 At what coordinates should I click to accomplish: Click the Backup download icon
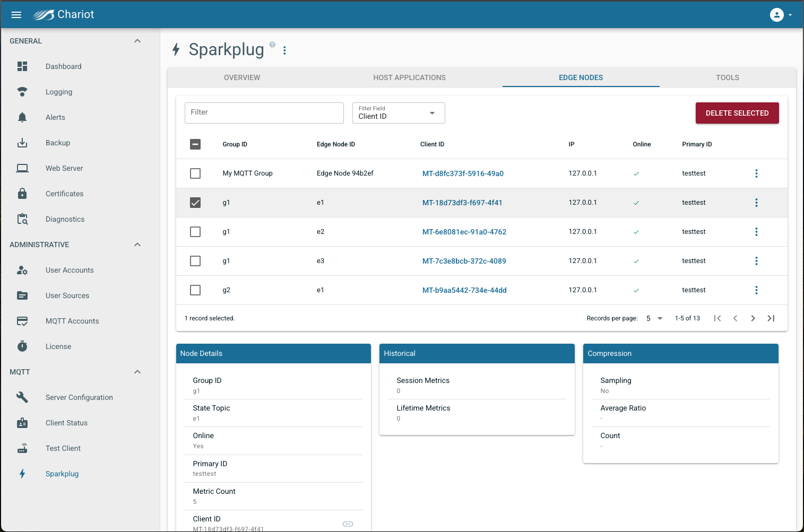pyautogui.click(x=22, y=143)
